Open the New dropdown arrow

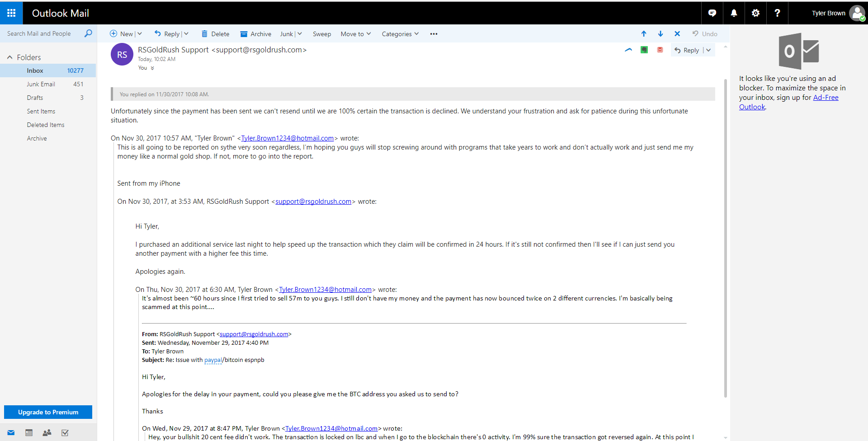tap(140, 34)
